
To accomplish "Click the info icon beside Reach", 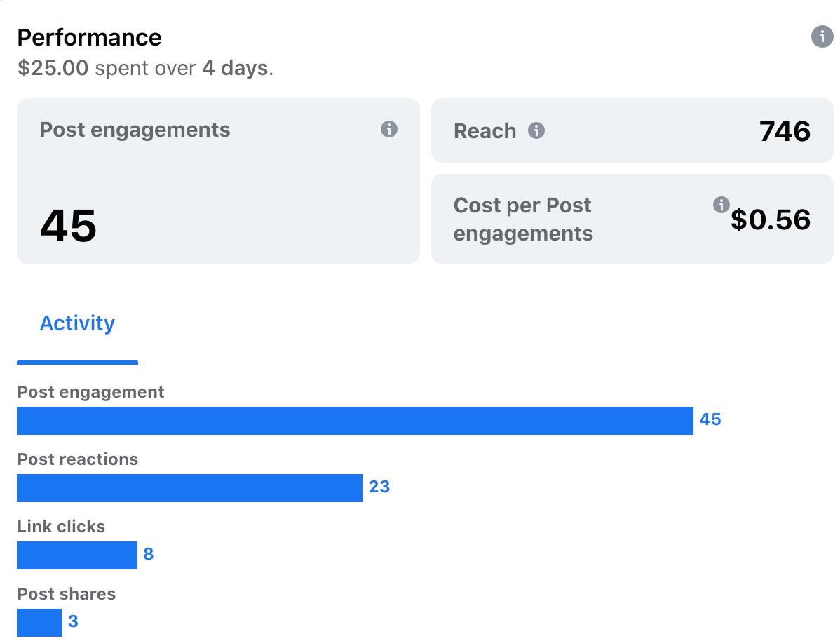I will click(536, 130).
